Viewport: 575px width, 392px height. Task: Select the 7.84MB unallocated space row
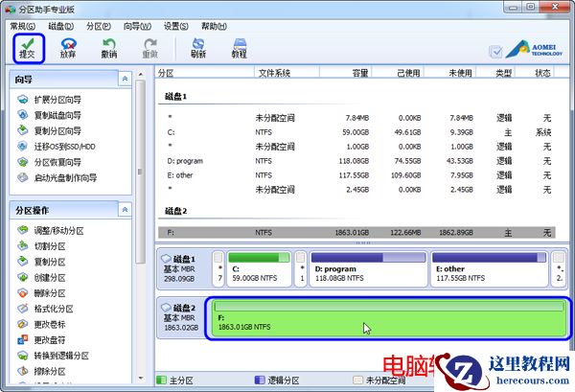(356, 118)
